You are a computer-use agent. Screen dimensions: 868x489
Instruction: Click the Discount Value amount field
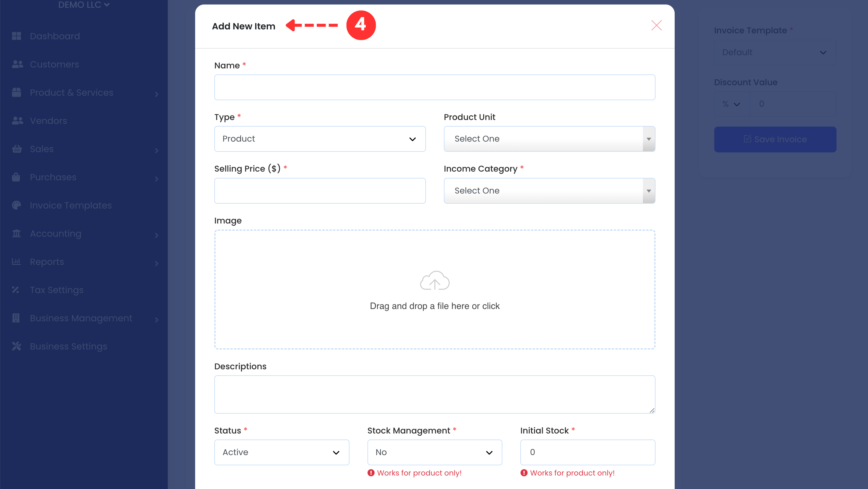pyautogui.click(x=792, y=104)
